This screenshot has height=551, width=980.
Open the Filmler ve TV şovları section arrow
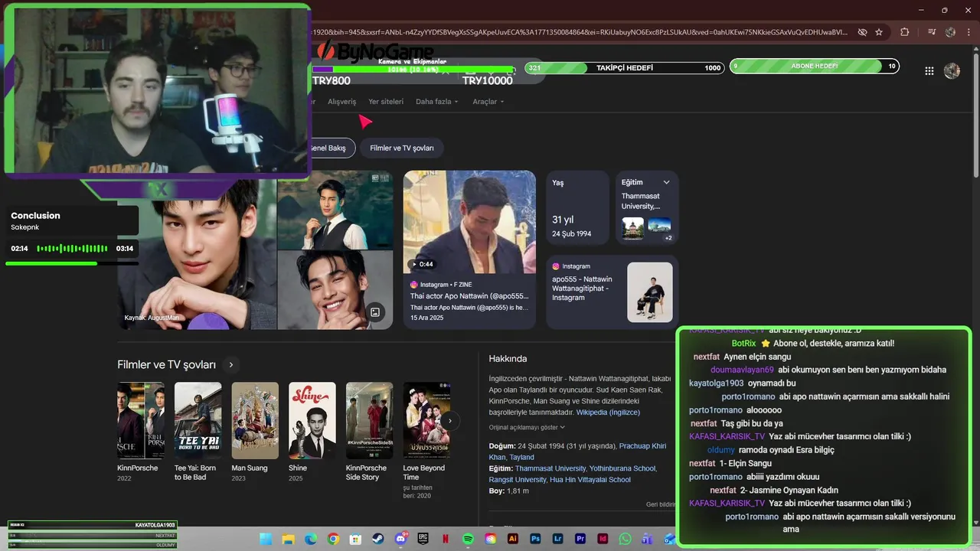point(230,365)
